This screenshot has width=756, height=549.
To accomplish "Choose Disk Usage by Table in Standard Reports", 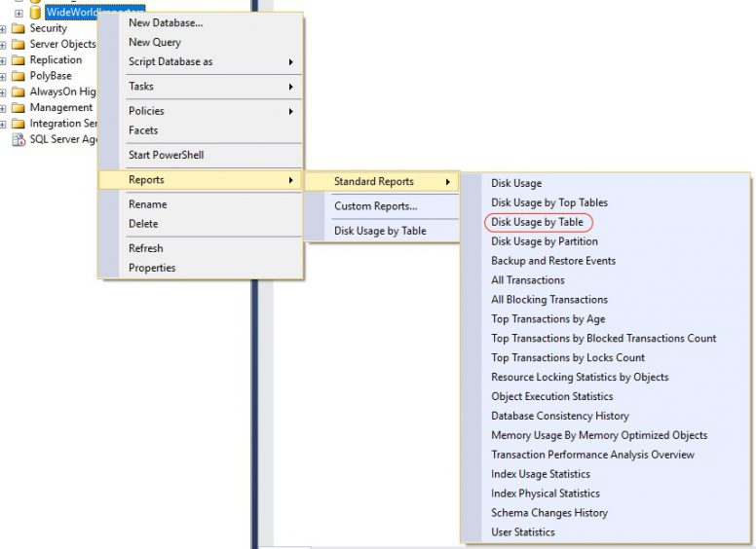I will [537, 222].
